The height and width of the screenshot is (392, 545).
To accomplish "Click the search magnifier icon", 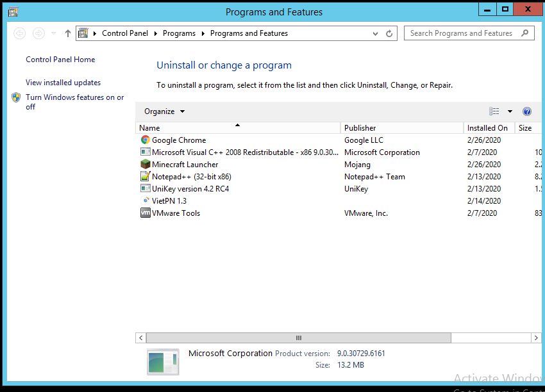I will click(525, 33).
